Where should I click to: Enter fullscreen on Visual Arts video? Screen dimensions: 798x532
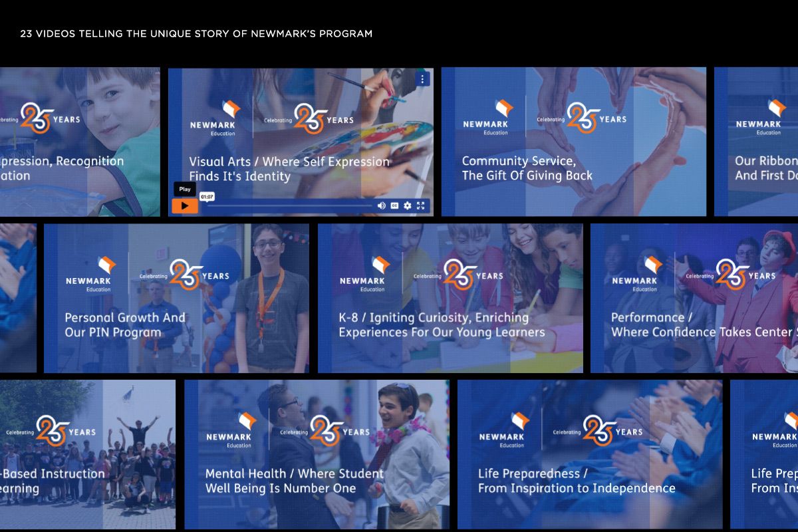coord(420,206)
